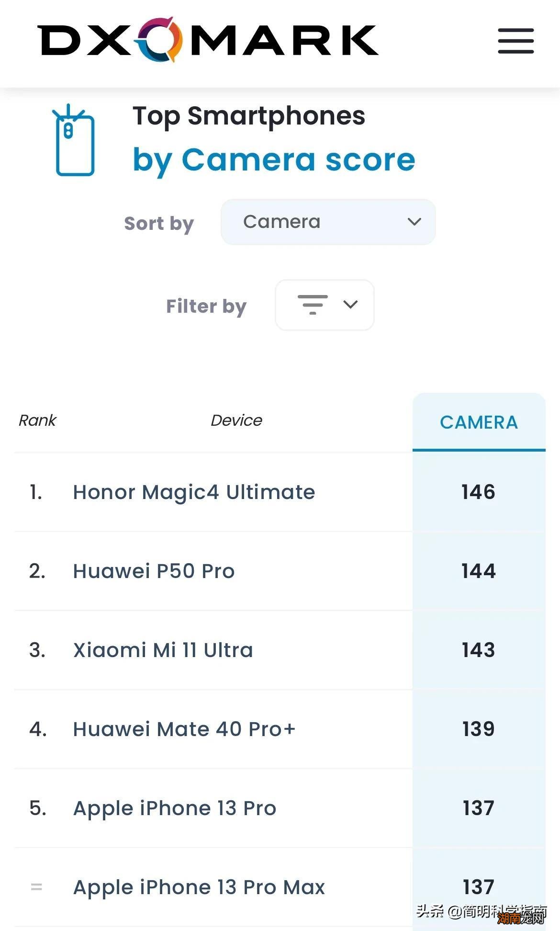Click the DXOMARK logo

[208, 40]
